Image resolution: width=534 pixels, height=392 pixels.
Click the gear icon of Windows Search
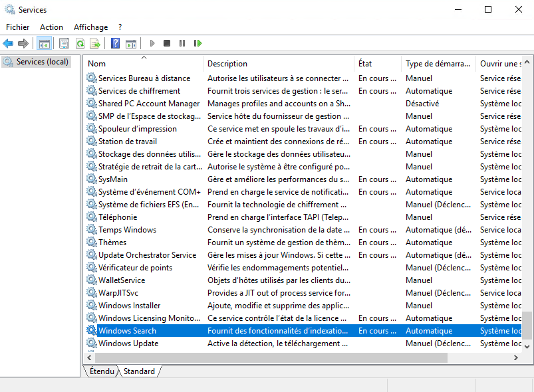coord(91,330)
